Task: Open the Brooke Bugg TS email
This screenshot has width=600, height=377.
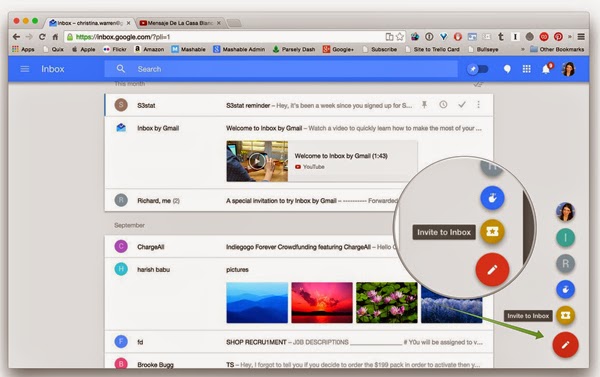Action: click(x=299, y=362)
